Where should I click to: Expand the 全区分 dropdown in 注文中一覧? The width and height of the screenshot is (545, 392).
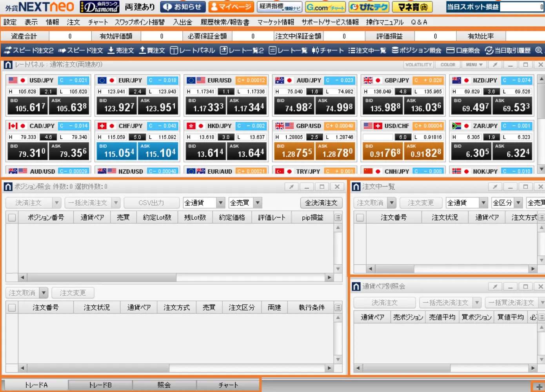(518, 203)
